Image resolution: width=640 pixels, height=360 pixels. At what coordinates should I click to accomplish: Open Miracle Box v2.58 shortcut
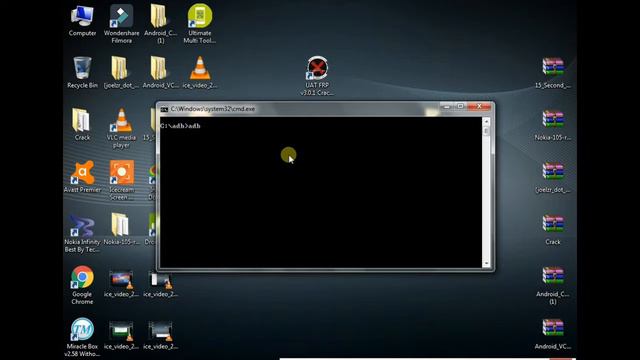click(x=82, y=337)
